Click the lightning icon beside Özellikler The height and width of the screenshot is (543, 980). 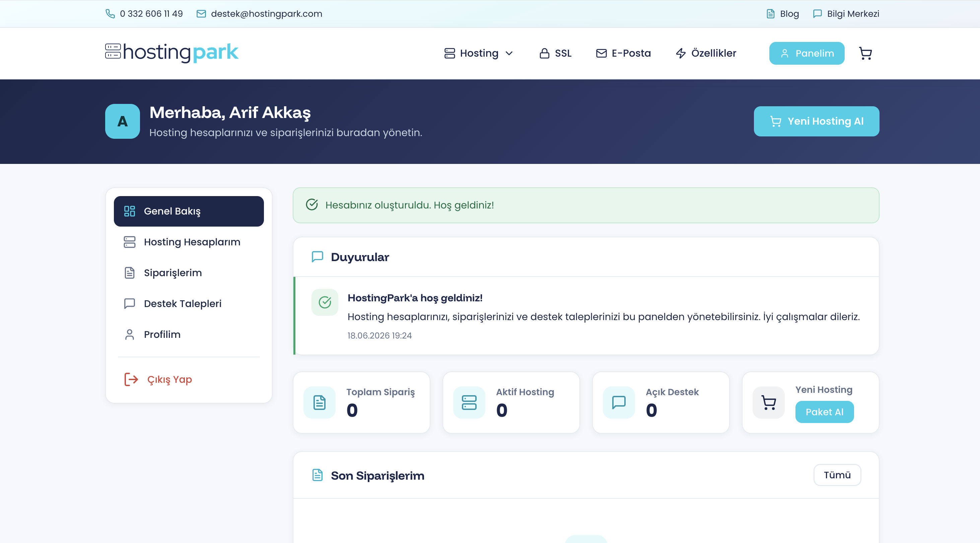[681, 53]
